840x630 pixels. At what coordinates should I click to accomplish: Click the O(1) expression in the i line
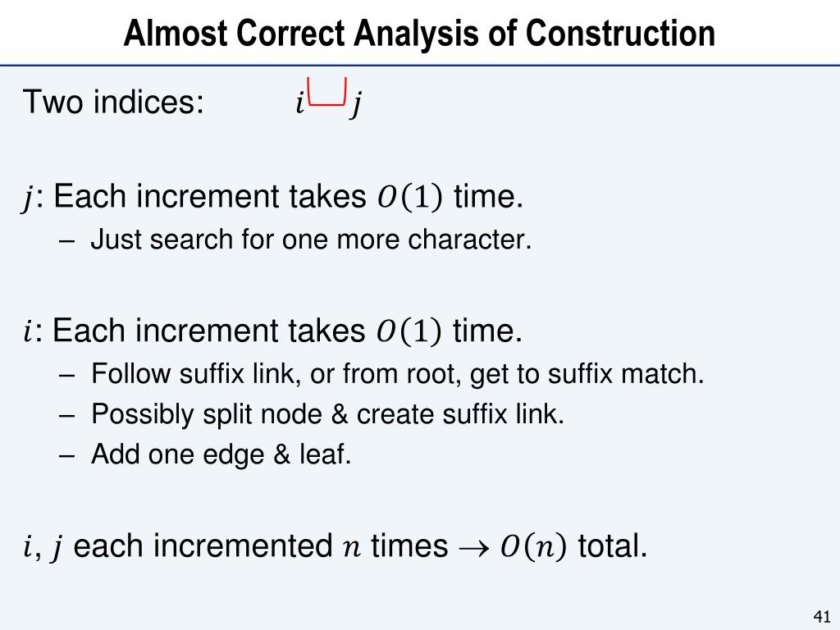click(409, 331)
